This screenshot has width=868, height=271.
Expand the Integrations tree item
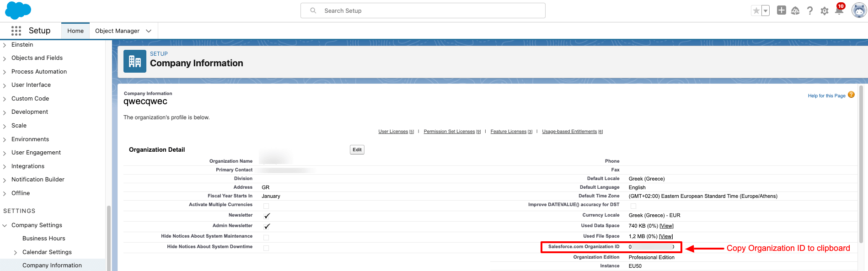5,166
